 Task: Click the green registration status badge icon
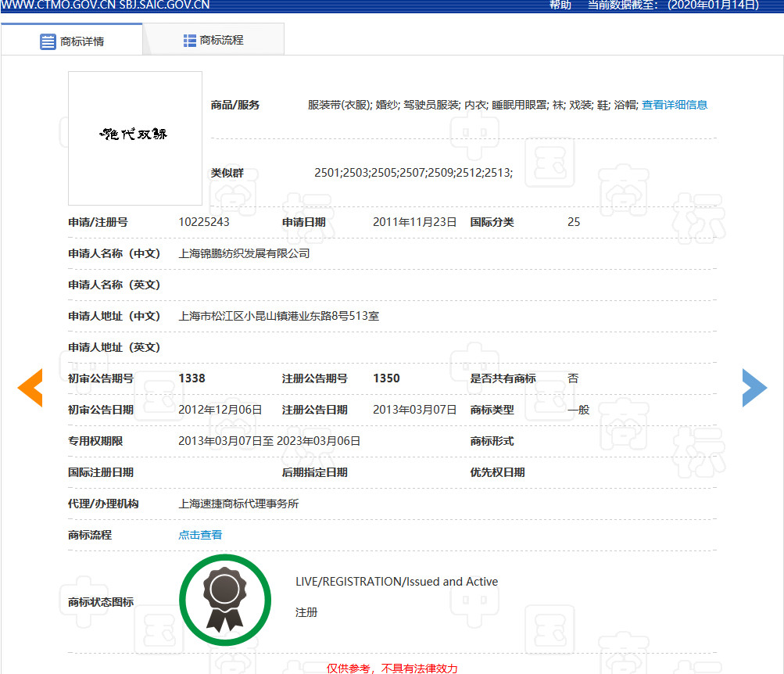225,600
